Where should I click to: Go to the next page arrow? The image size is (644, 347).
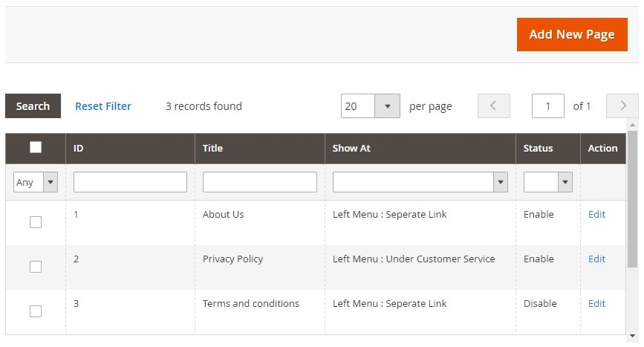pyautogui.click(x=622, y=106)
